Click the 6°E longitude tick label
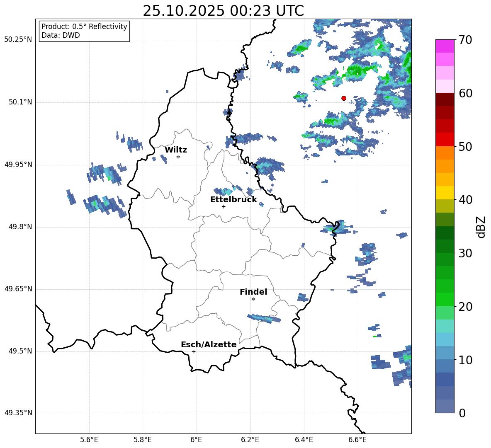The height and width of the screenshot is (448, 491). click(x=196, y=440)
